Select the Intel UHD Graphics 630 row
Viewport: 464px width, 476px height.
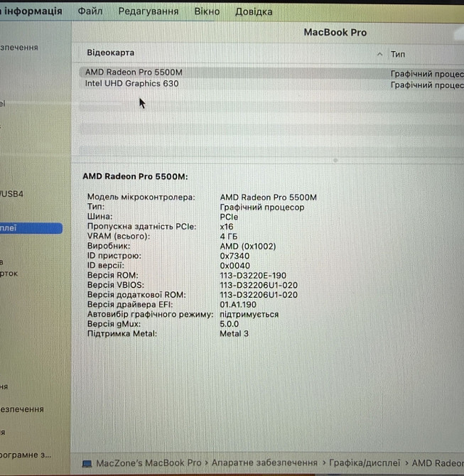pyautogui.click(x=271, y=84)
